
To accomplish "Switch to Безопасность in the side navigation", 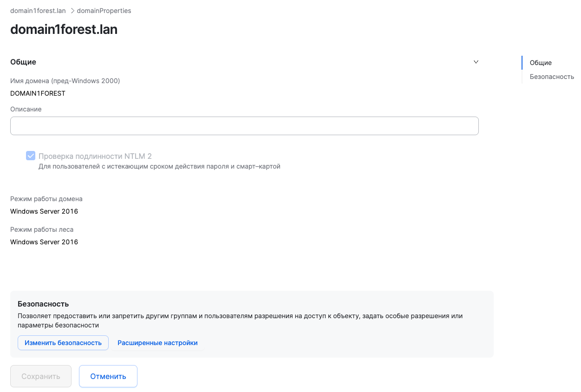I will (x=552, y=76).
